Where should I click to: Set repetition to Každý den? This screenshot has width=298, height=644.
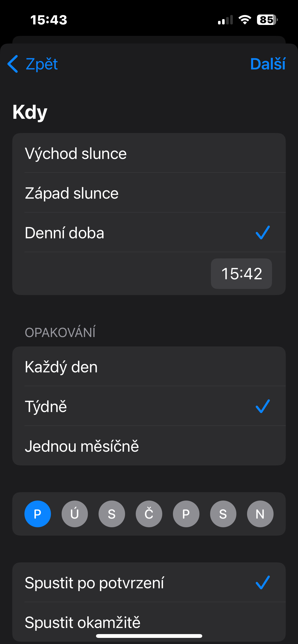pyautogui.click(x=149, y=367)
